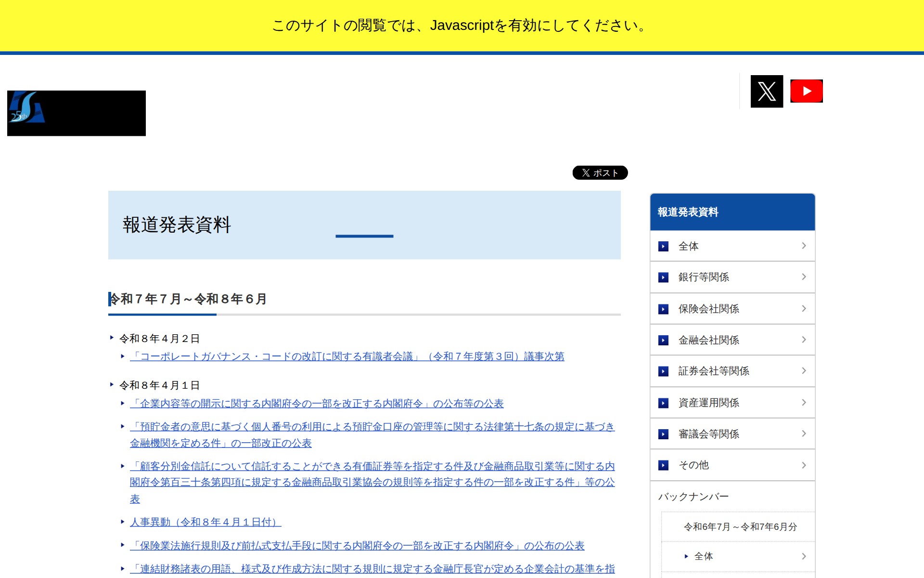Click the black X ポスト share button
924x578 pixels.
(x=600, y=172)
